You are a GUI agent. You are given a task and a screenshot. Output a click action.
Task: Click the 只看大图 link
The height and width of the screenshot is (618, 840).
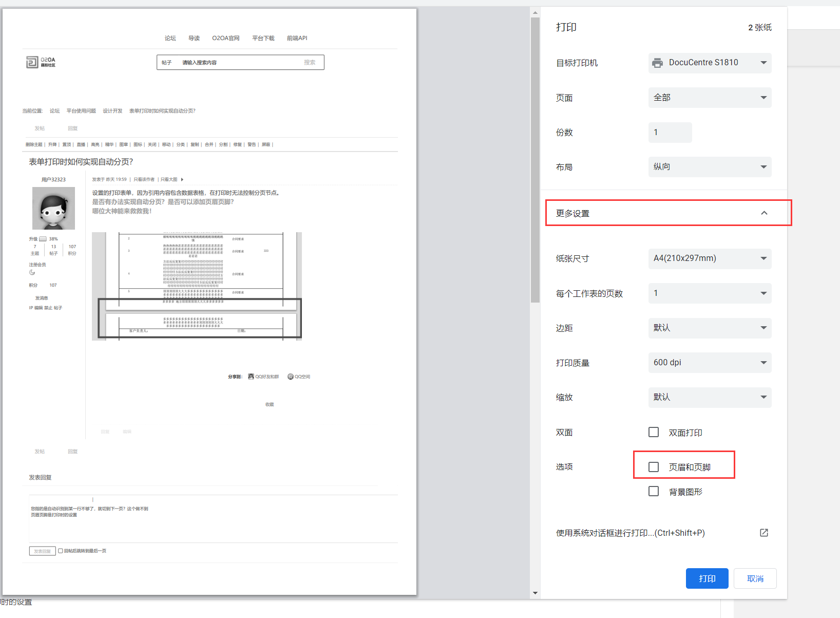point(169,179)
